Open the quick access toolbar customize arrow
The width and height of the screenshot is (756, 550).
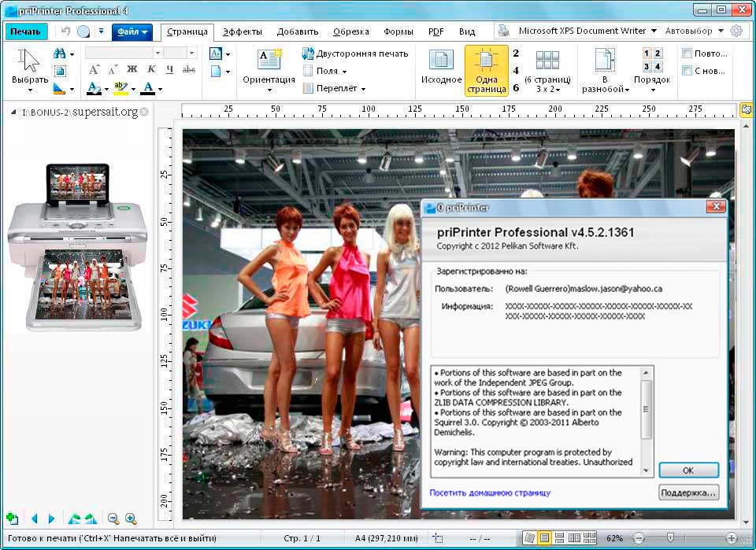click(x=102, y=31)
